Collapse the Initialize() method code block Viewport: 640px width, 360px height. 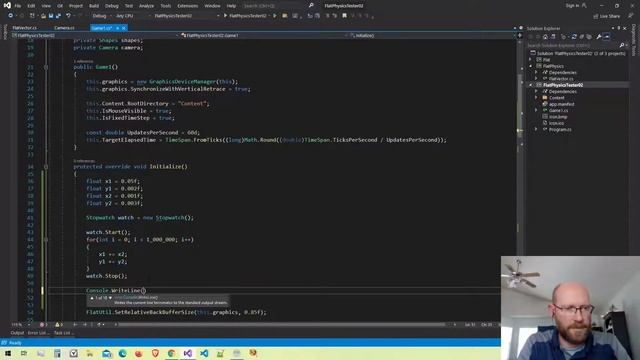pos(46,167)
